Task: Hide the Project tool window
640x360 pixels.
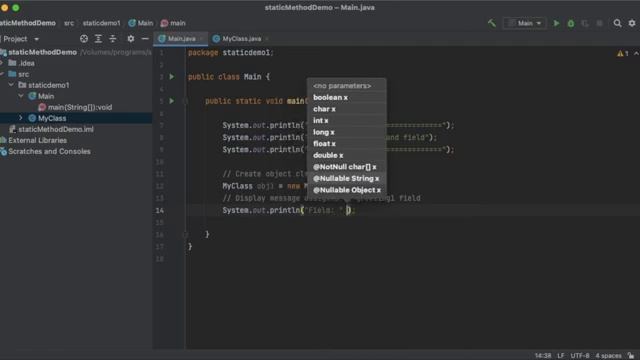Action: 145,39
